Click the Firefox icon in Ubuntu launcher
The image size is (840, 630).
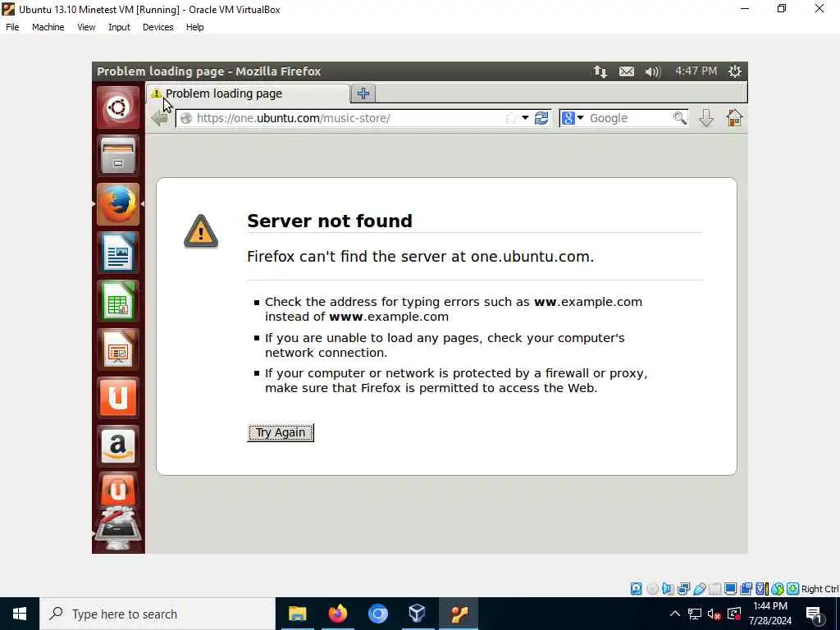[118, 204]
